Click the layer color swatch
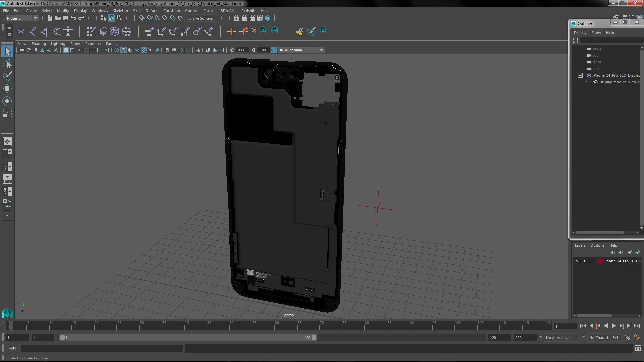Image resolution: width=644 pixels, height=362 pixels. 599,261
